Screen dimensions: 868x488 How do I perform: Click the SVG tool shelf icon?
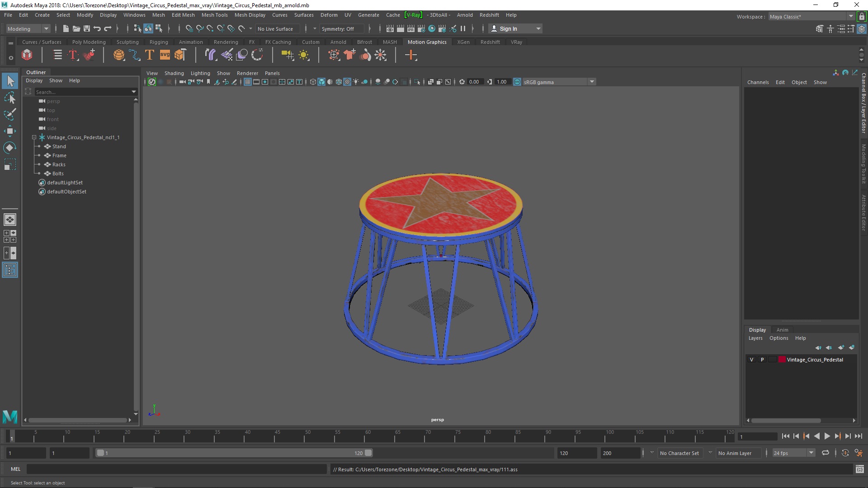pyautogui.click(x=165, y=55)
